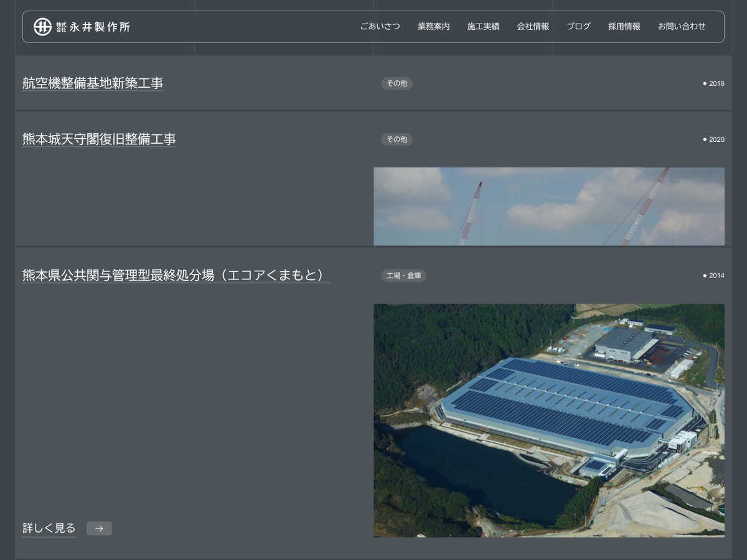Click the arrow icon beside 詳しく見る
The image size is (747, 560).
[99, 528]
